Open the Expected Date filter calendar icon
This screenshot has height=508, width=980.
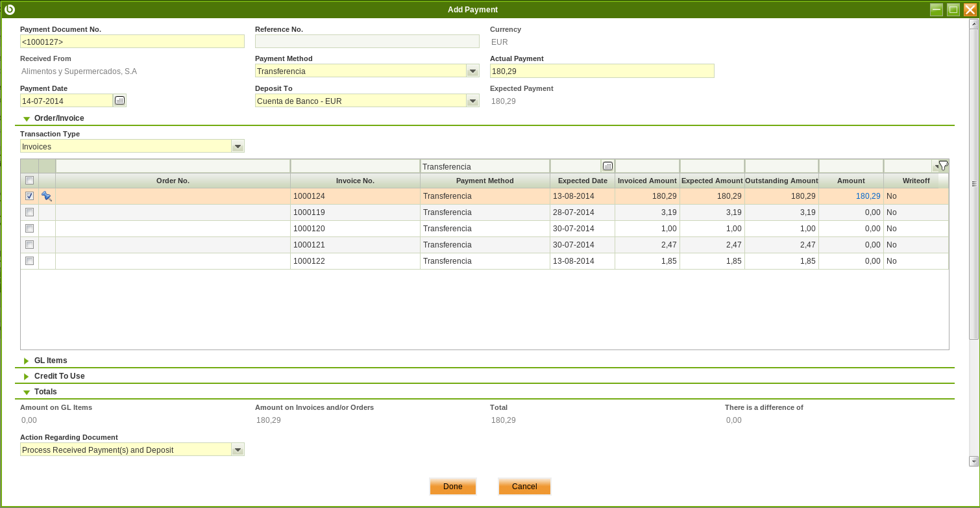click(x=607, y=166)
